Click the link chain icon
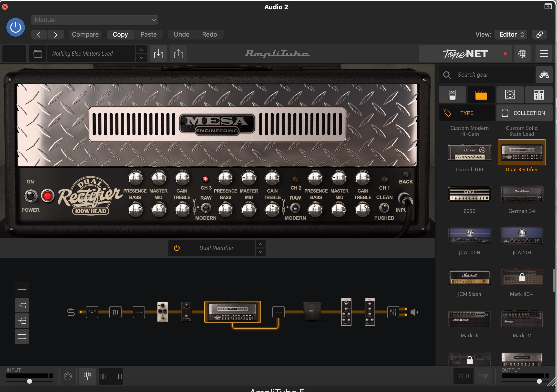The image size is (557, 392). tap(539, 35)
